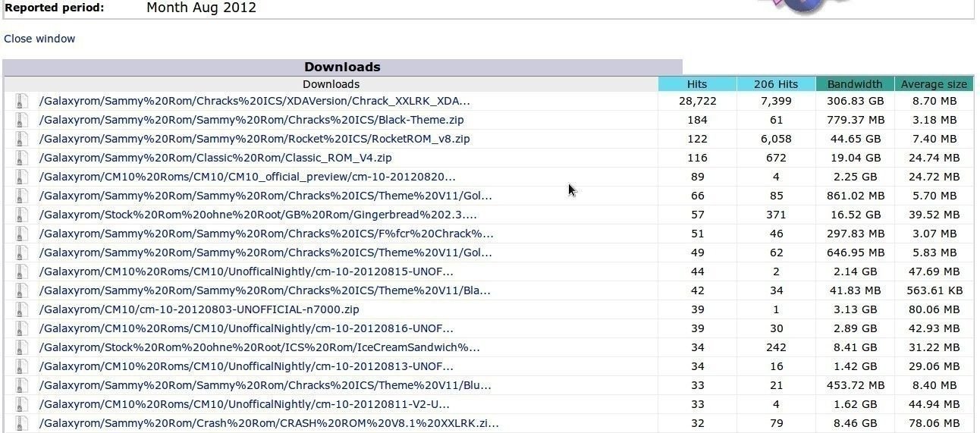Open the Black-Theme.zip download link
980x433 pixels.
click(252, 120)
